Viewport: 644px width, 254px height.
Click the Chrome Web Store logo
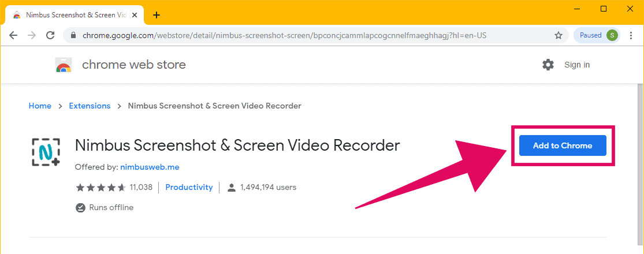click(x=64, y=65)
